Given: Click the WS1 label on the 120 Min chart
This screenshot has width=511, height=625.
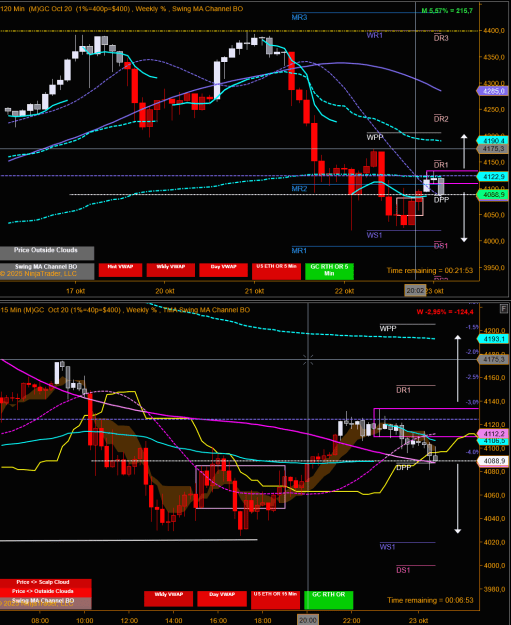Looking at the screenshot, I should click(x=374, y=235).
